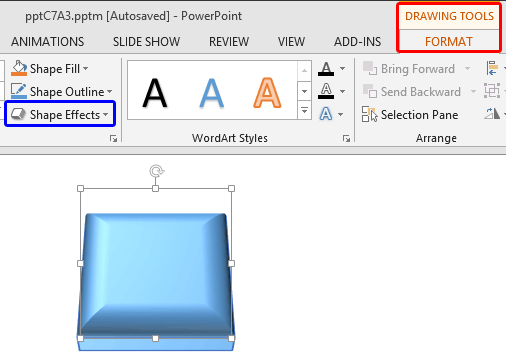Open the Text Fill color dropdown
The width and height of the screenshot is (506, 362).
click(x=343, y=69)
